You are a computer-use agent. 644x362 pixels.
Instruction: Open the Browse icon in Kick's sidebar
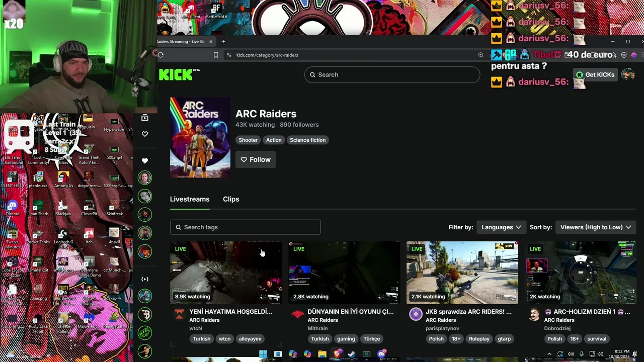[x=145, y=118]
